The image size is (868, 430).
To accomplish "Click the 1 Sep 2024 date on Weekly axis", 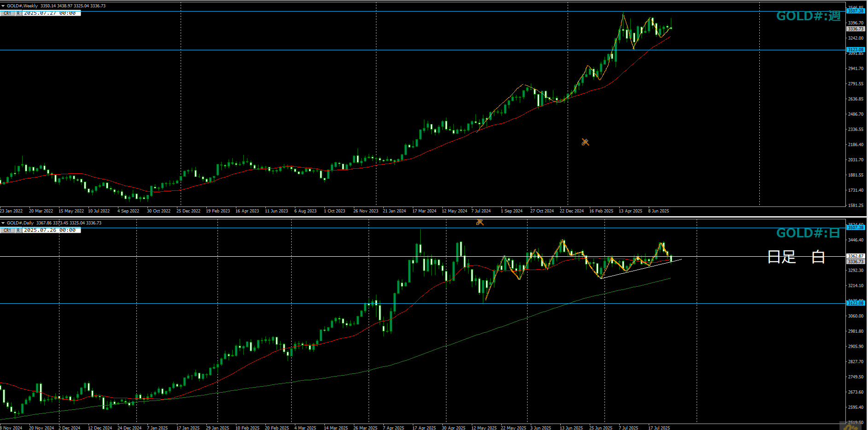I will 511,211.
